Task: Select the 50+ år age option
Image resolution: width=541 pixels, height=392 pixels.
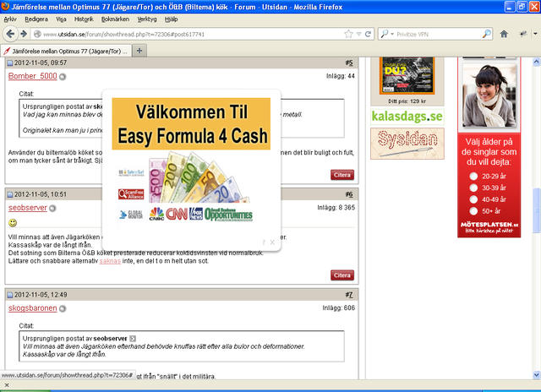Action: [x=473, y=210]
